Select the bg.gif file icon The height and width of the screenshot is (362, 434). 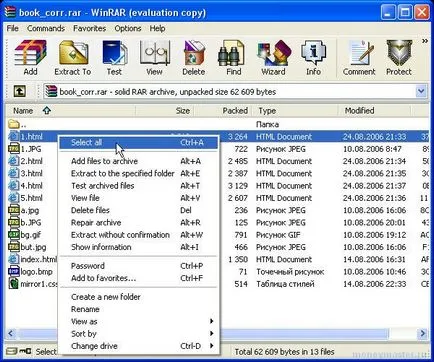[13, 235]
